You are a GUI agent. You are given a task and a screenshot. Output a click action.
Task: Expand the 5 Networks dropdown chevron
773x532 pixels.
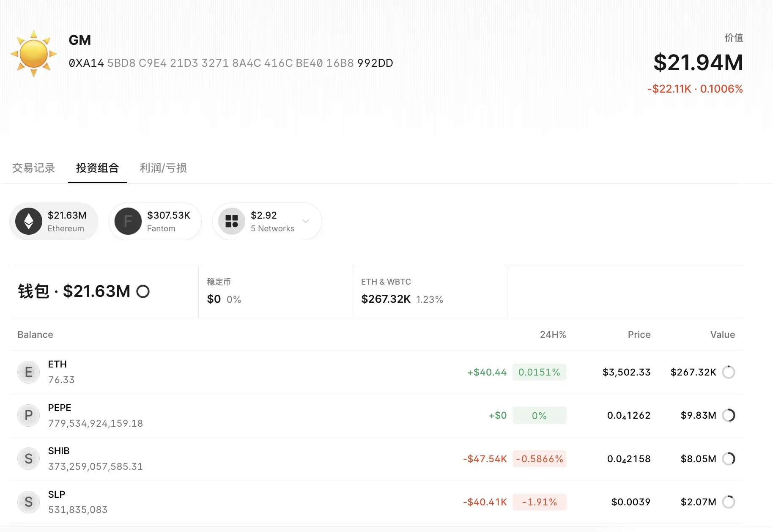tap(306, 221)
